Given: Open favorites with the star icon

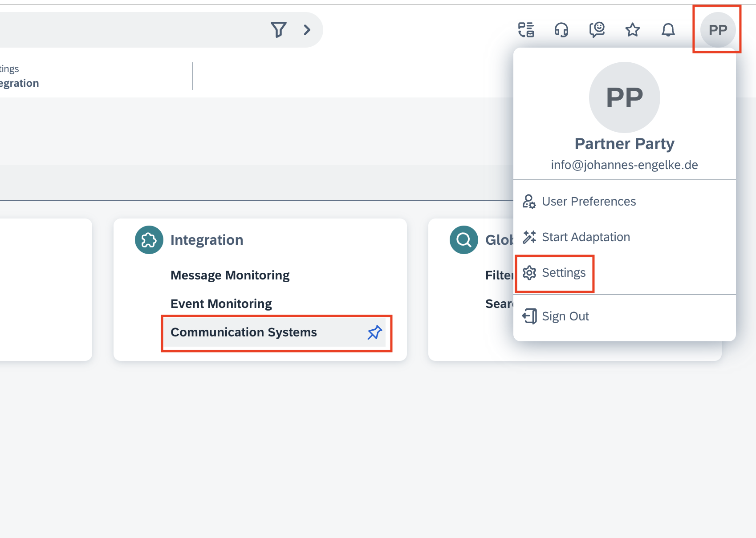Looking at the screenshot, I should pyautogui.click(x=633, y=30).
